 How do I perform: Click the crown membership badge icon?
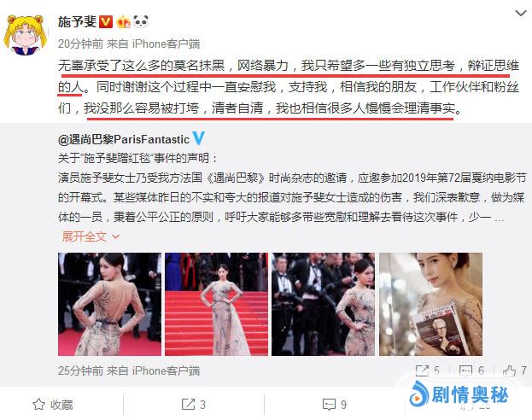pos(124,22)
